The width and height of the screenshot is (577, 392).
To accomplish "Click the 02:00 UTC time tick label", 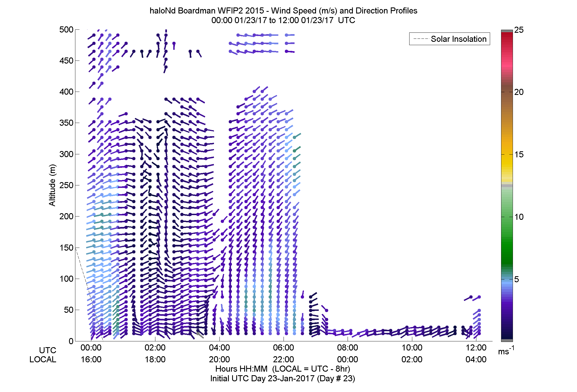I will pos(155,347).
